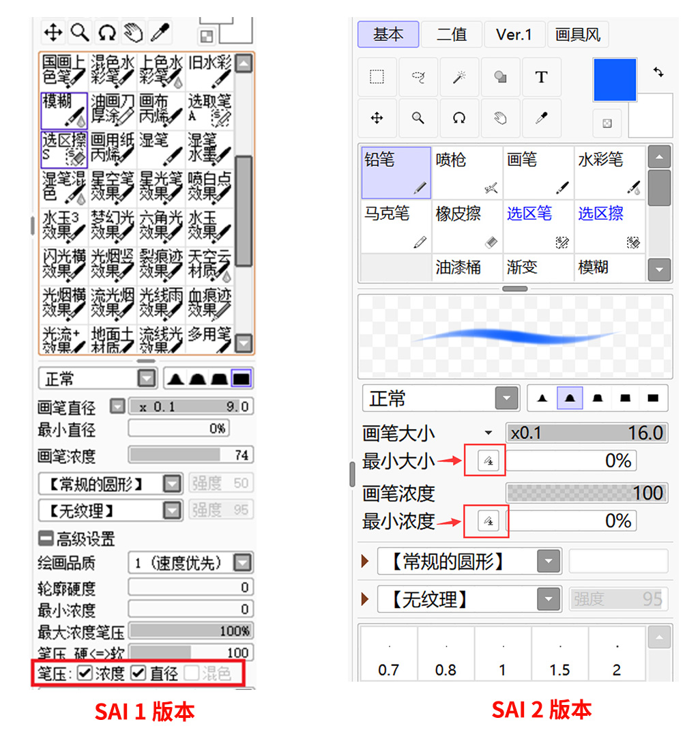Select the lasso tool in SAI 2
Viewport: 700px width, 737px height.
tap(418, 76)
